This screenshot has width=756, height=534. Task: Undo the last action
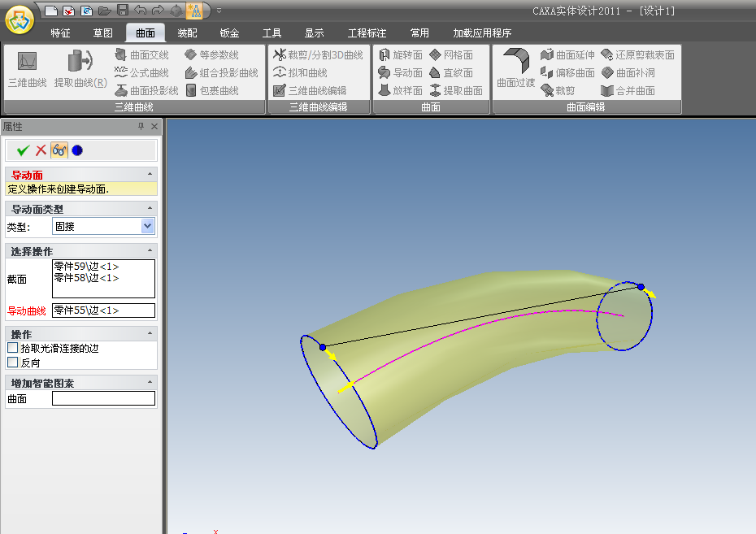tap(141, 10)
